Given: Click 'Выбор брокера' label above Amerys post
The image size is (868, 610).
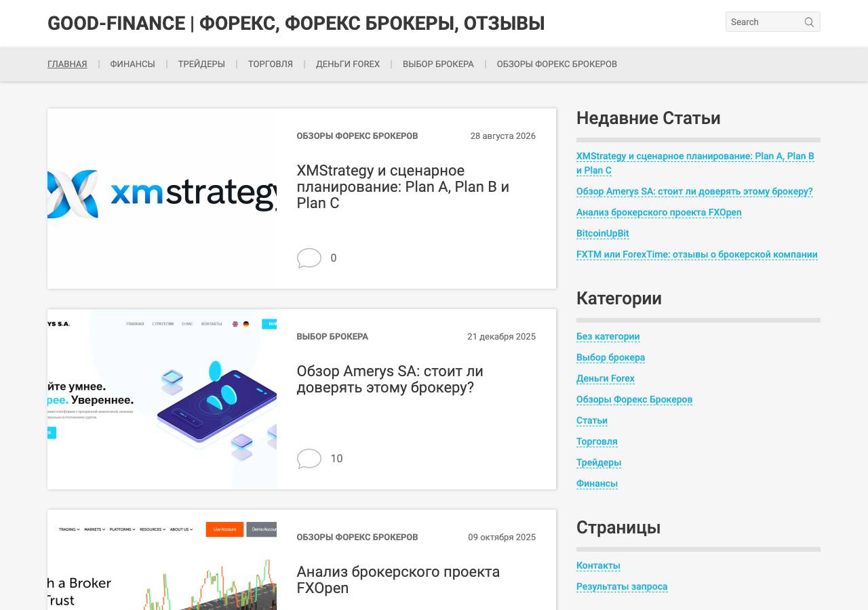Looking at the screenshot, I should [x=332, y=336].
